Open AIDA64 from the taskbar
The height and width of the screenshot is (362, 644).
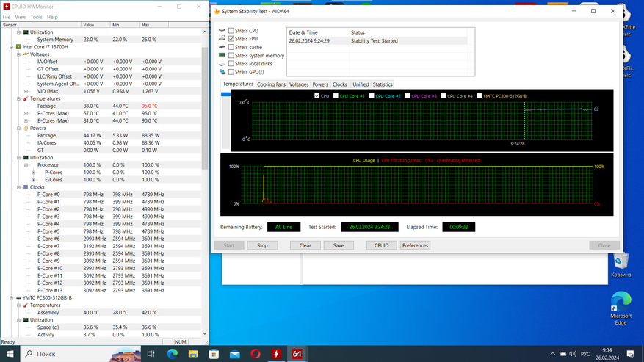(297, 354)
